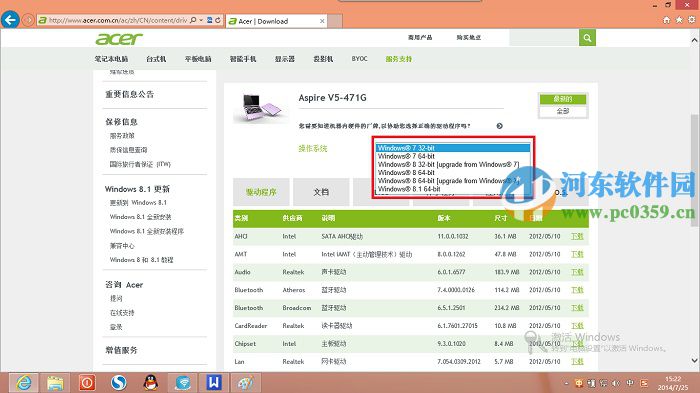The width and height of the screenshot is (700, 393).
Task: Click the arrow icon beside the hardware vendor question
Action: [500, 126]
